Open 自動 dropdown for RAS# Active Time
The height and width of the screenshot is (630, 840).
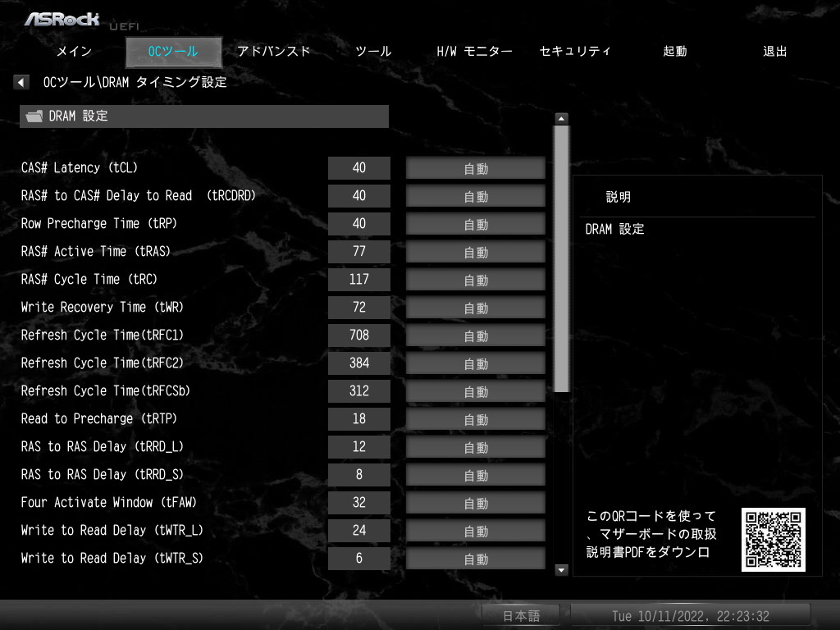tap(476, 252)
